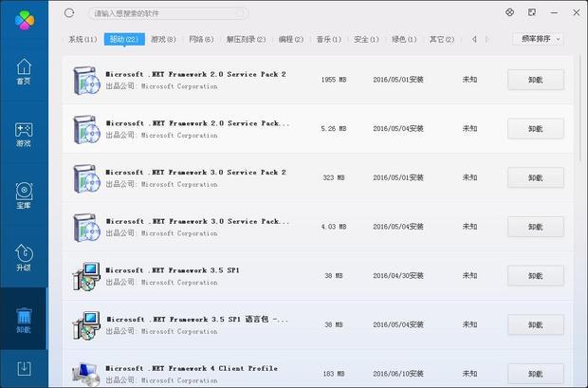Switch to 游戏(8) category tab
The image size is (588, 388).
tap(163, 39)
